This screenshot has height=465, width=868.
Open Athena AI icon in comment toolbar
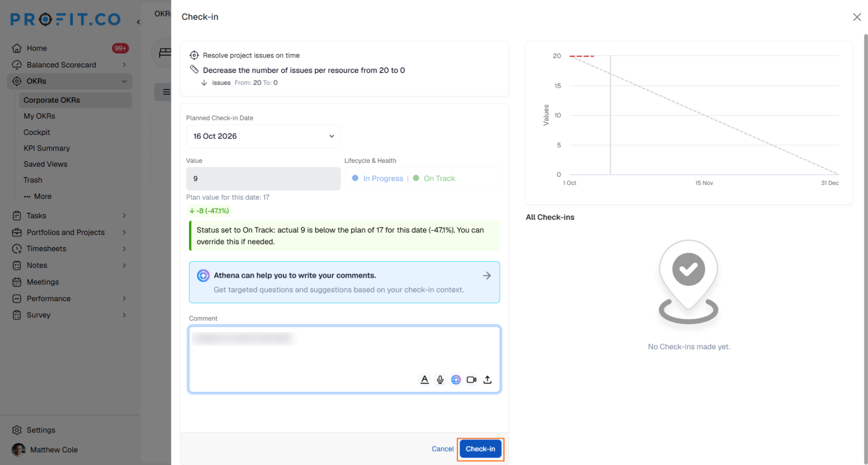456,379
